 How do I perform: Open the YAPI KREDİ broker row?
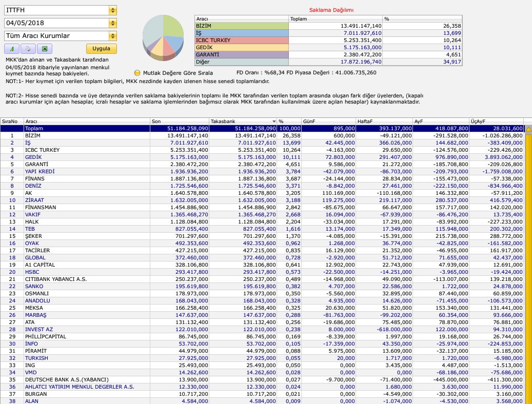[262, 172]
